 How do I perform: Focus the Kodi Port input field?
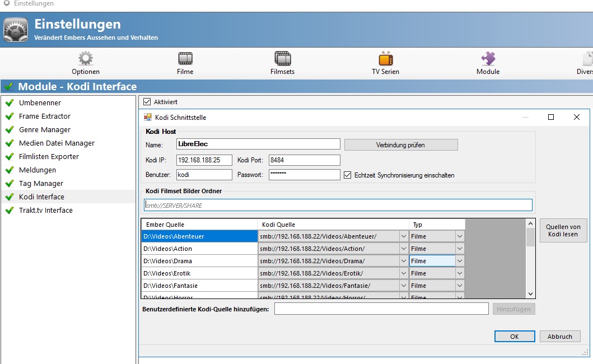tap(305, 160)
